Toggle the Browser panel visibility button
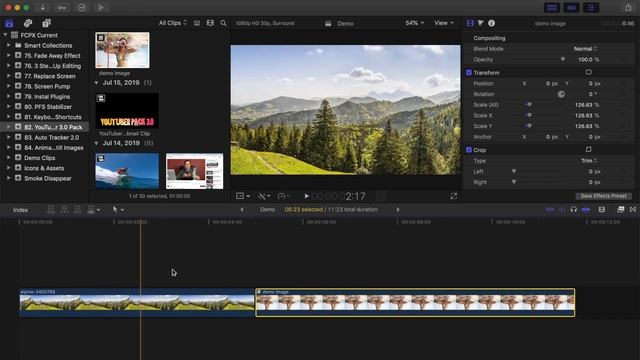640x360 pixels. [x=552, y=7]
